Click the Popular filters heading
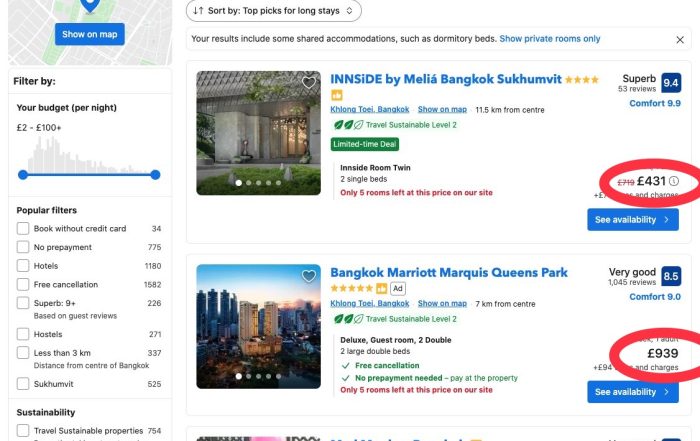Screen dimensions: 700x441 46,210
